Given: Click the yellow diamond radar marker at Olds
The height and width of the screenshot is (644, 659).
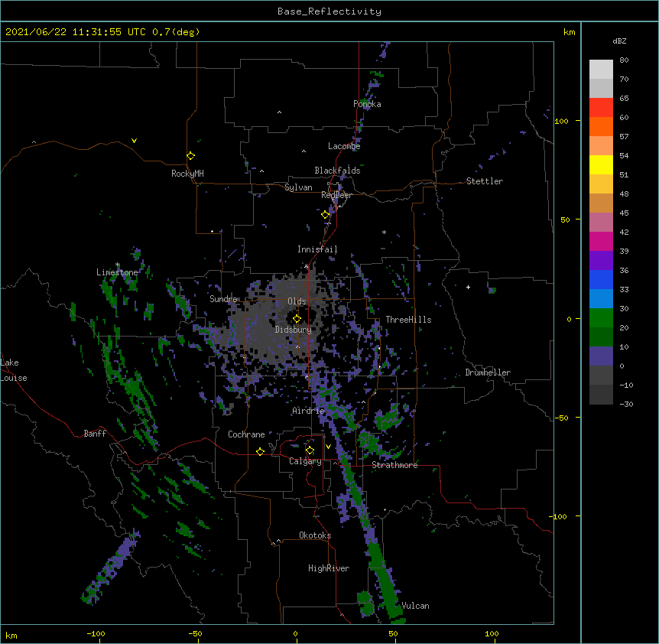Looking at the screenshot, I should pos(297,319).
